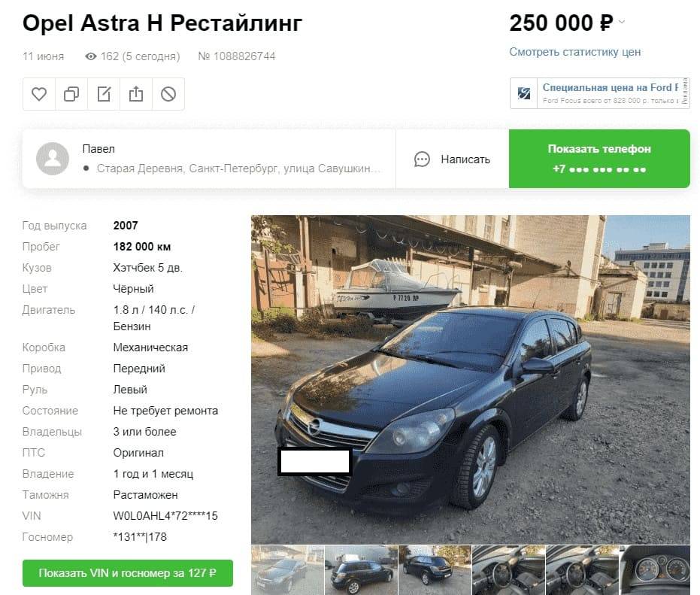Hide the listing with block icon
The height and width of the screenshot is (595, 700).
click(168, 94)
